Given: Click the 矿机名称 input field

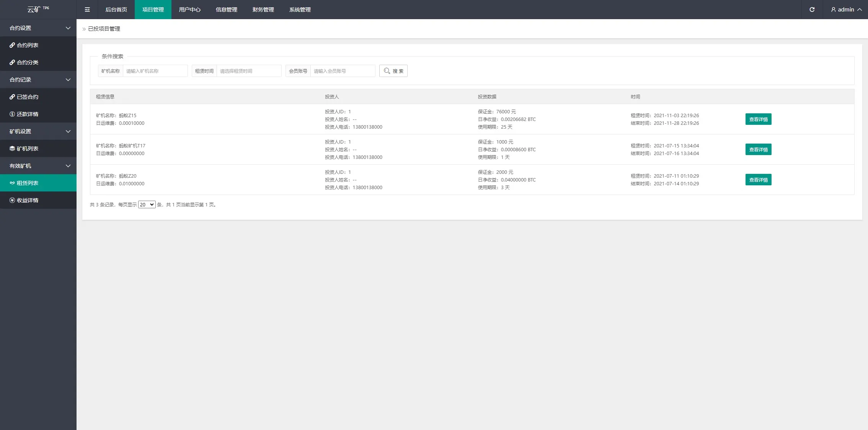Looking at the screenshot, I should [x=155, y=71].
